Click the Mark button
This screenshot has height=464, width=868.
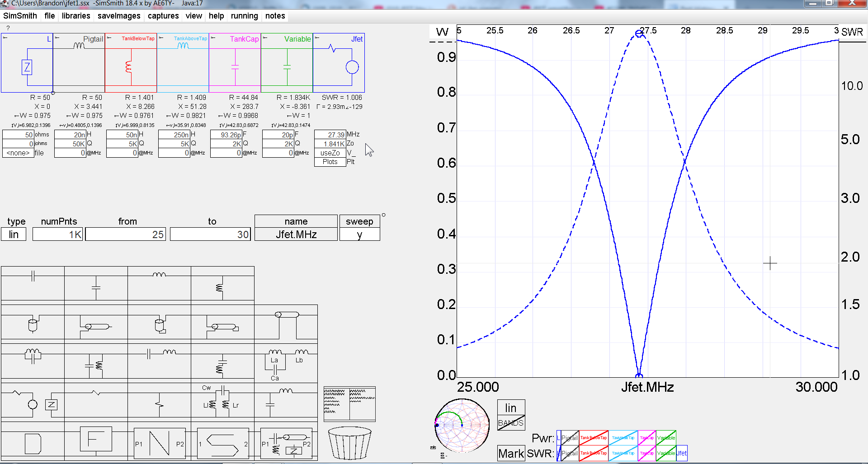click(510, 453)
